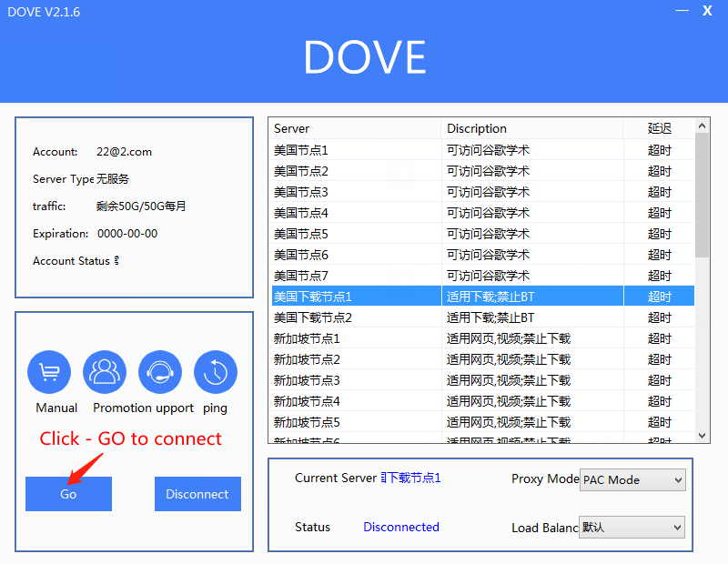Close the DOVE window

tap(707, 11)
